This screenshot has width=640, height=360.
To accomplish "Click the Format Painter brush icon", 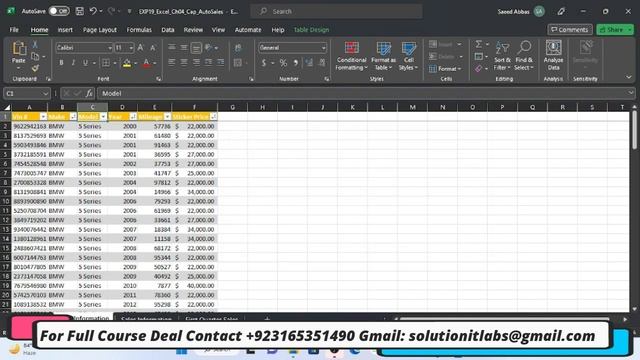I will coord(35,68).
